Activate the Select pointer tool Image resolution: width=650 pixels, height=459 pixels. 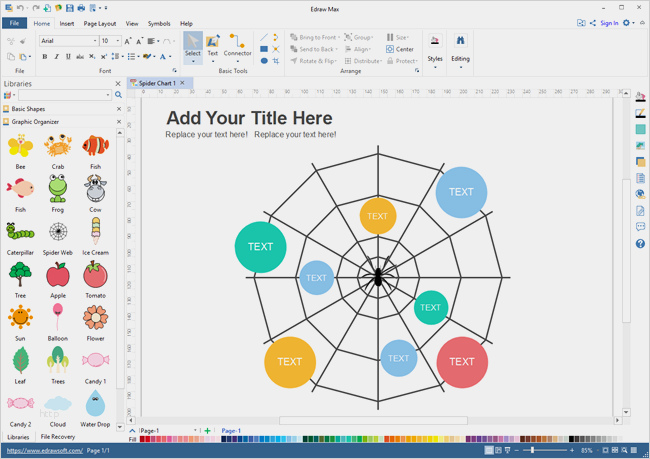click(193, 46)
